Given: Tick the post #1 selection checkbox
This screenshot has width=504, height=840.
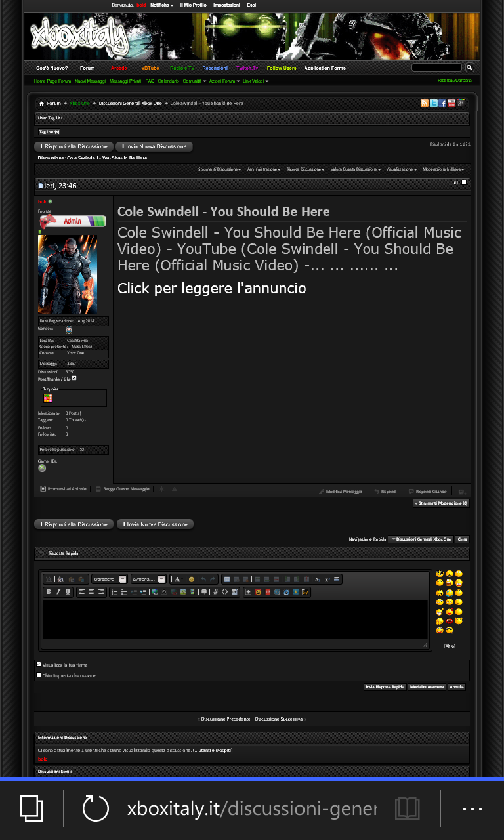Looking at the screenshot, I should click(x=465, y=182).
